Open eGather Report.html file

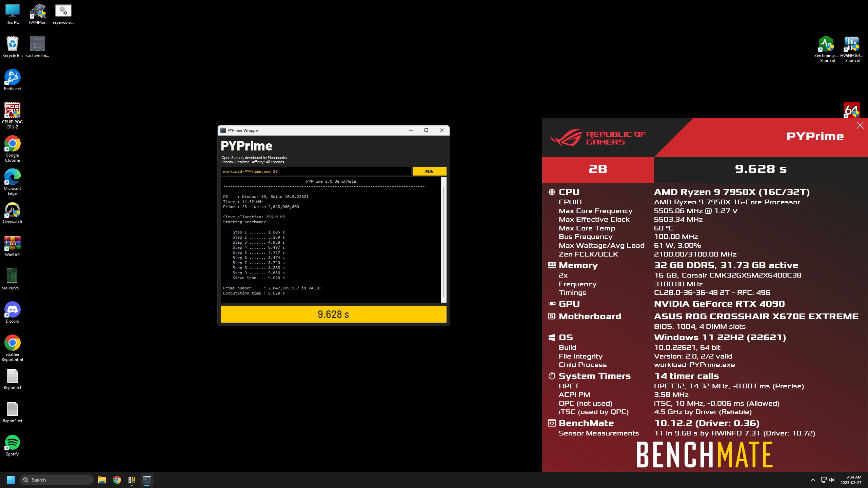[12, 348]
